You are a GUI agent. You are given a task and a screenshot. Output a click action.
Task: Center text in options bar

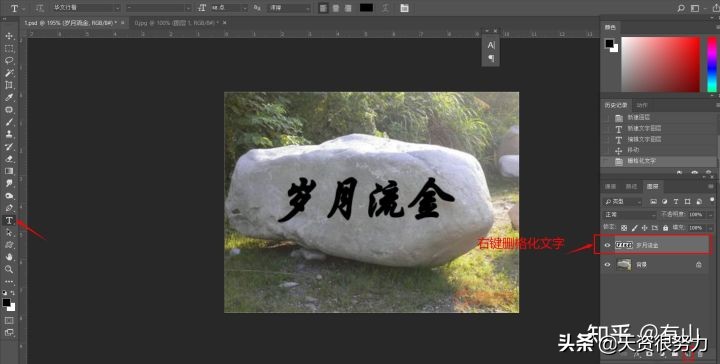click(336, 8)
